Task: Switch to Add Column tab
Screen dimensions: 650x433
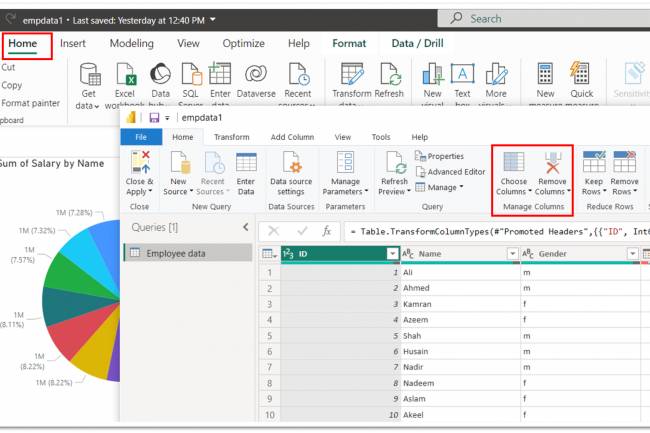Action: pos(292,137)
